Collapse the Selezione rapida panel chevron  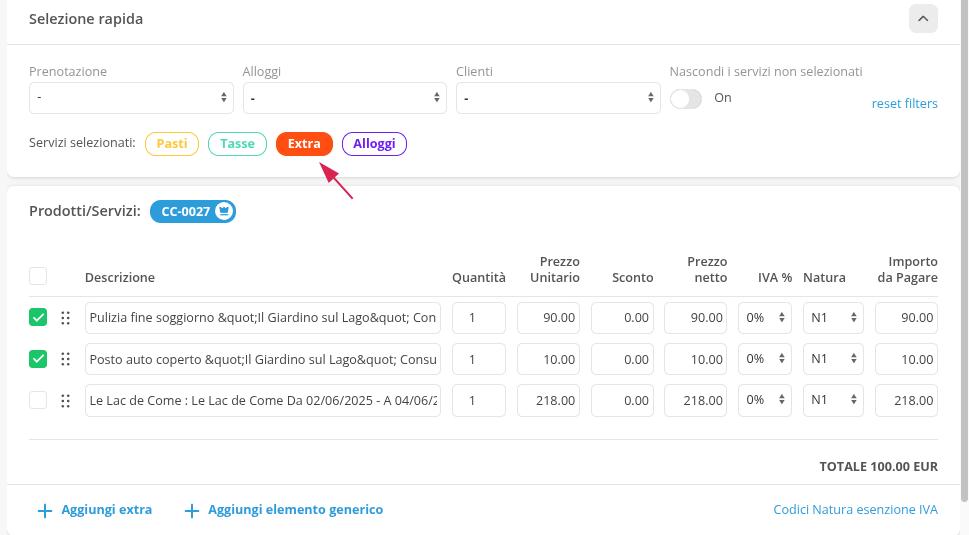tap(923, 19)
